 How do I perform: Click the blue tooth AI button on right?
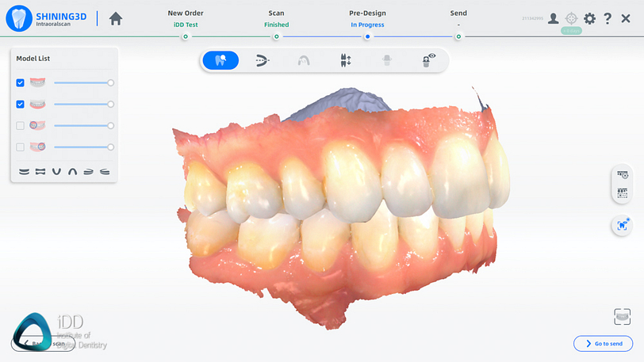tap(622, 225)
